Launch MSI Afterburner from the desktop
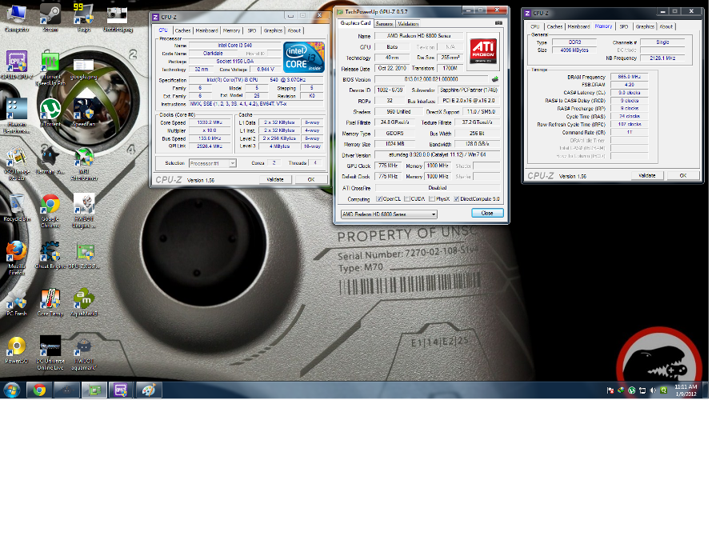The height and width of the screenshot is (560, 728). coord(83,163)
